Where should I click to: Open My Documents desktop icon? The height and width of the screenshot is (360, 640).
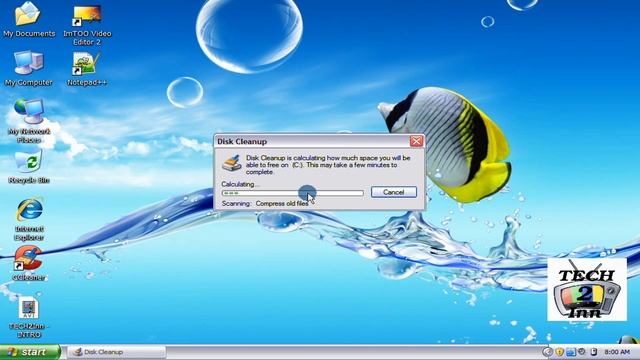click(28, 20)
